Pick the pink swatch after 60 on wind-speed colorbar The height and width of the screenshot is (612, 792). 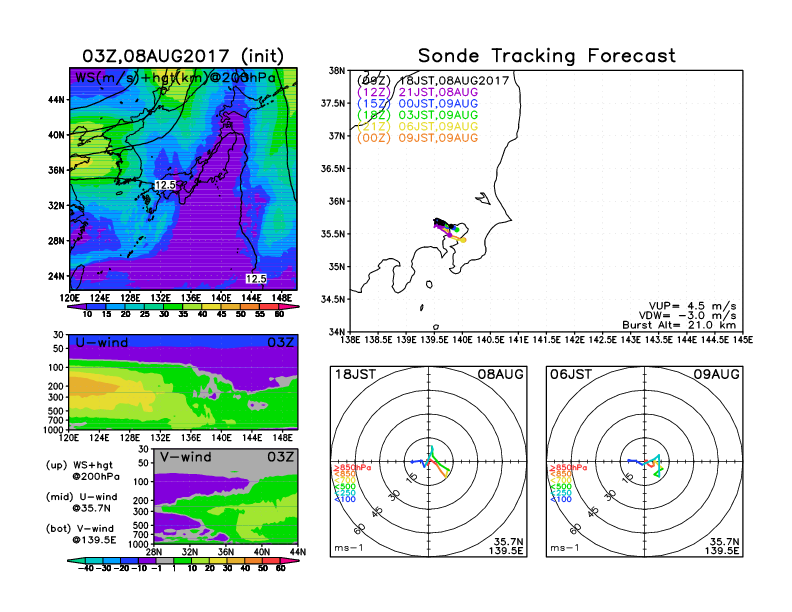coord(289,307)
